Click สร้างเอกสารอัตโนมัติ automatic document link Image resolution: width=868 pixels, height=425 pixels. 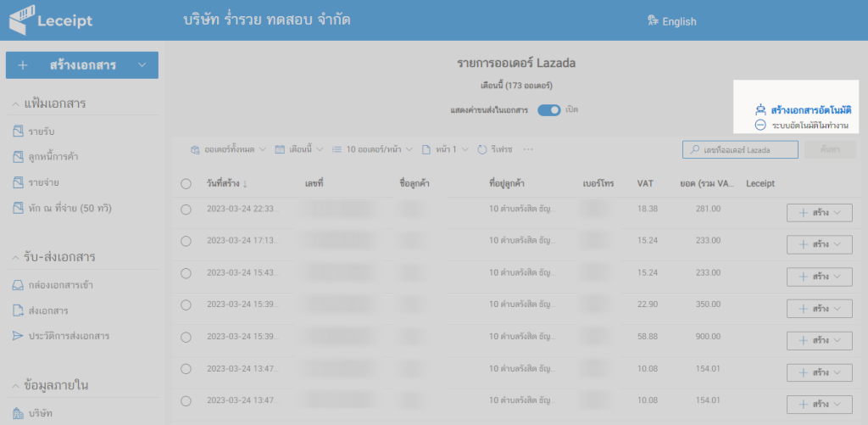click(x=811, y=109)
